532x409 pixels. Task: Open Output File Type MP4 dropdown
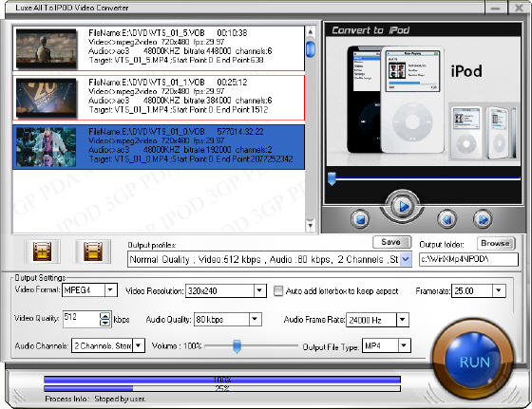point(404,345)
